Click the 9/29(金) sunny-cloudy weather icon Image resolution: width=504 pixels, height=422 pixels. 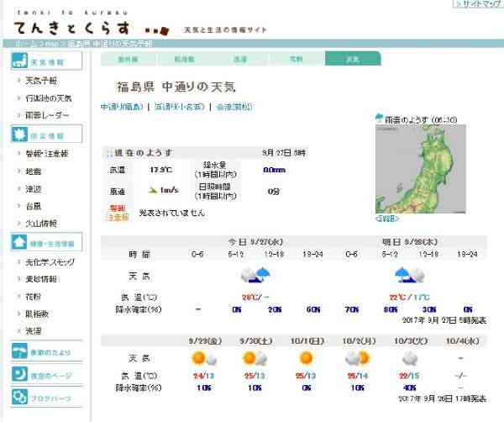tap(204, 358)
